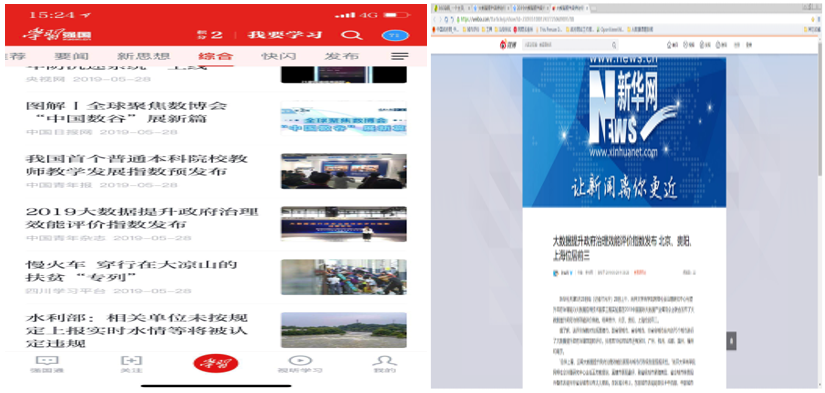The height and width of the screenshot is (393, 825).
Task: Open the hamburger channel menu icon
Action: (400, 56)
